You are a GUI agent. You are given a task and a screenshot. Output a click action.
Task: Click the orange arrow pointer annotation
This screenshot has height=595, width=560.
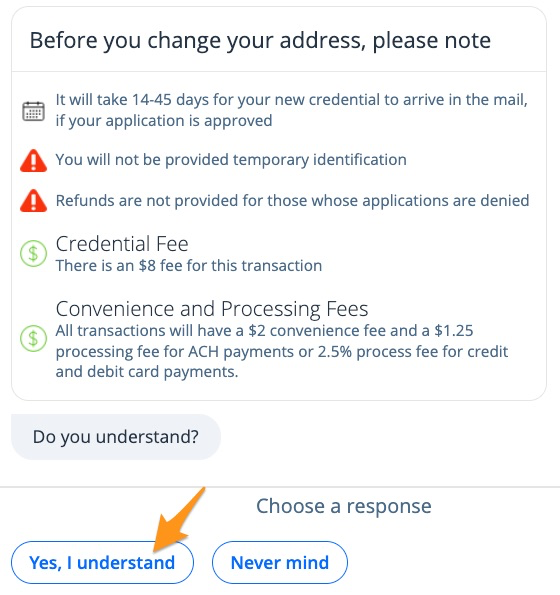click(x=178, y=520)
